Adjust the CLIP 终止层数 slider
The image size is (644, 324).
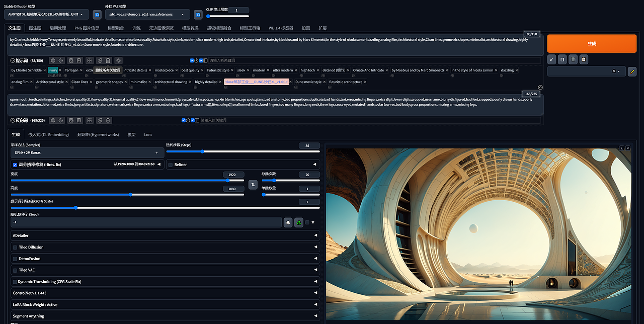227,16
